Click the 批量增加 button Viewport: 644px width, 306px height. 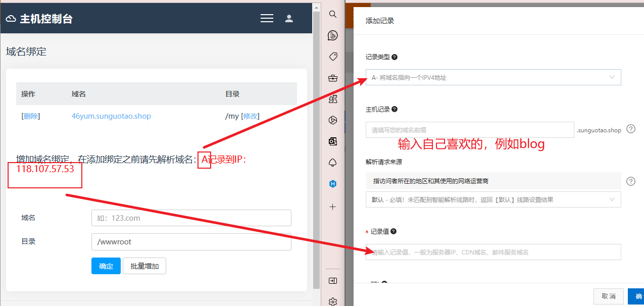(144, 266)
